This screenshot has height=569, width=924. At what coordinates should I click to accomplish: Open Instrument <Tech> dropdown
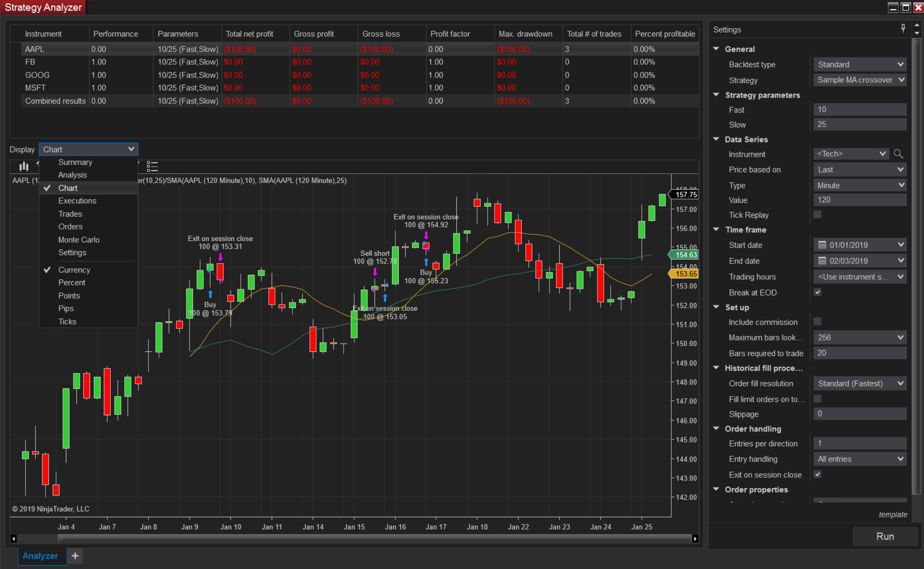point(851,154)
